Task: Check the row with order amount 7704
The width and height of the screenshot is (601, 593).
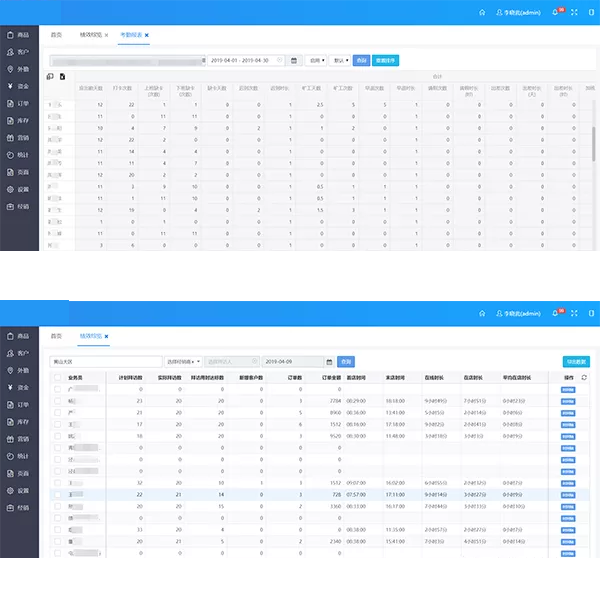Action: [57, 401]
